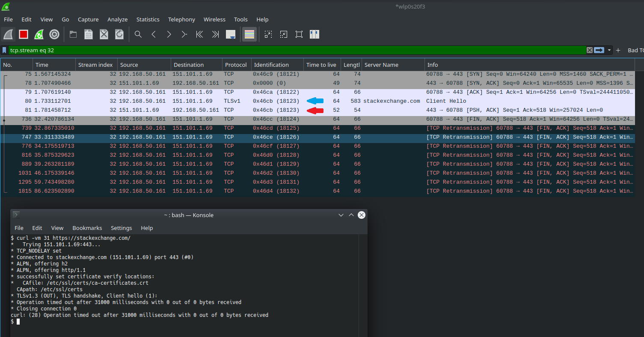644x337 pixels.
Task: Click the resize columns icon
Action: point(315,34)
